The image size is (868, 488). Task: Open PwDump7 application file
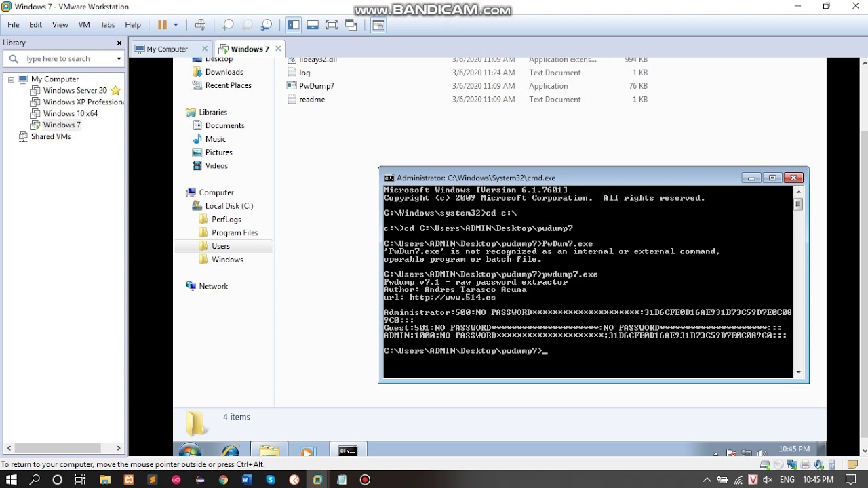tap(317, 86)
